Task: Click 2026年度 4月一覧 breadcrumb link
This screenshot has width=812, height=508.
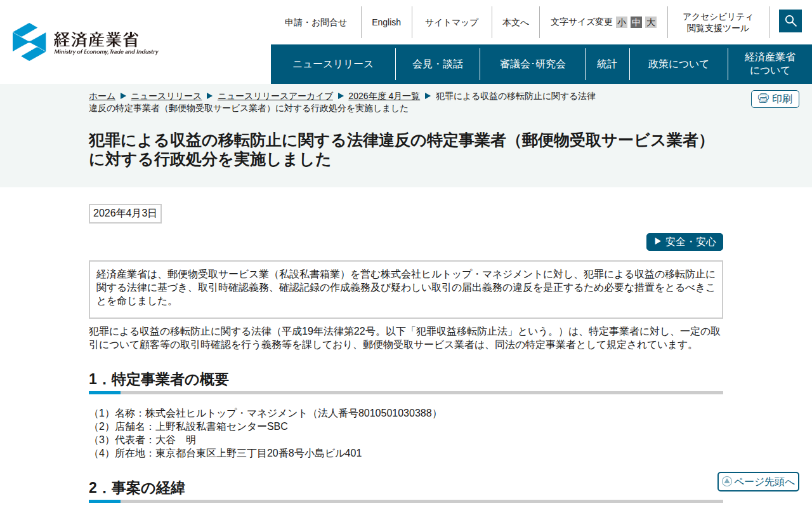Action: pyautogui.click(x=384, y=96)
